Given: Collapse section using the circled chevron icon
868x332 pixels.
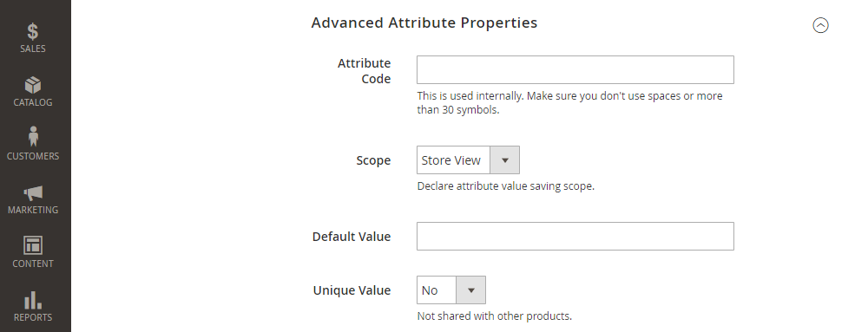Looking at the screenshot, I should (820, 25).
